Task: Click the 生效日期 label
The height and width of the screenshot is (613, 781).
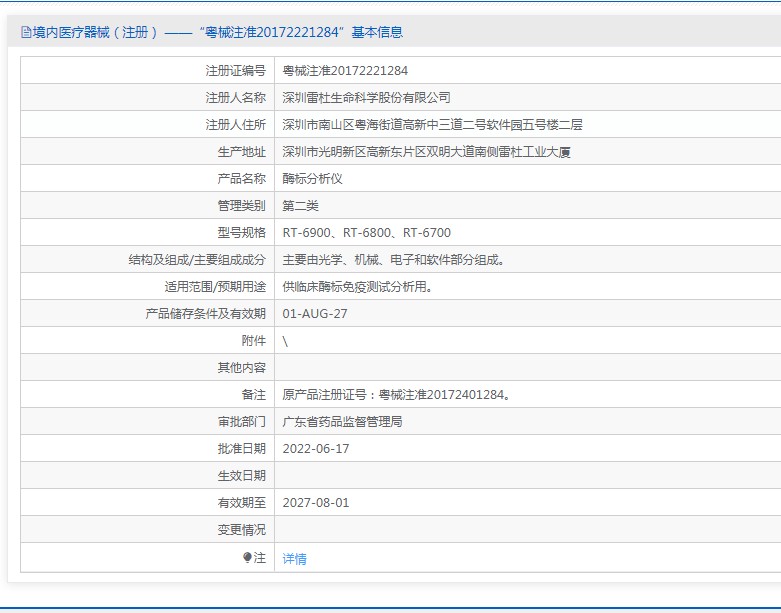Action: (242, 476)
